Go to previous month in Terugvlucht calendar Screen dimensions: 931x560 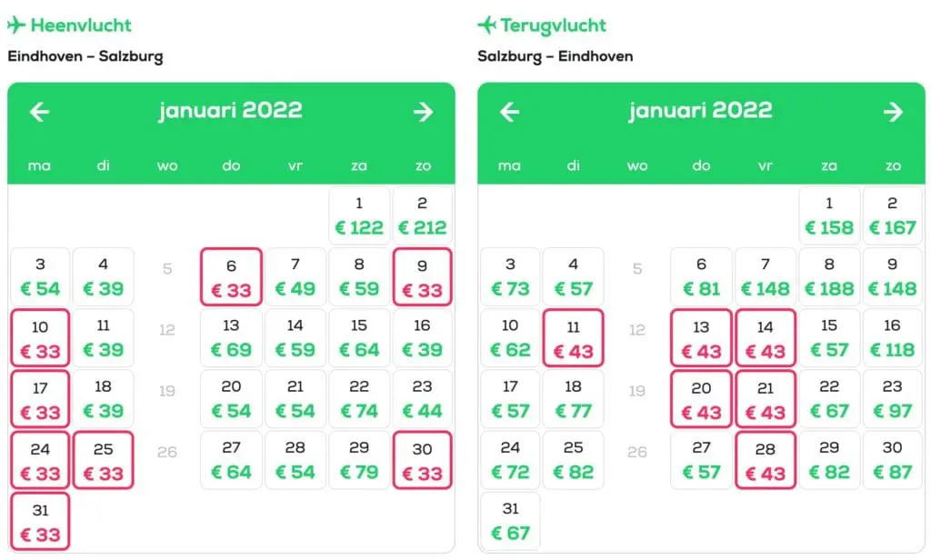(509, 112)
